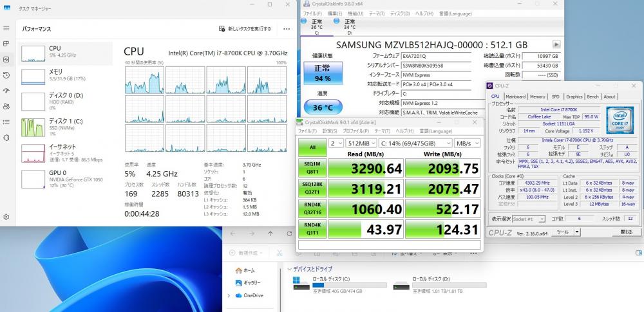Open drive dropdown C: 14% (69/475GiB)
This screenshot has height=312, width=644.
coord(415,143)
